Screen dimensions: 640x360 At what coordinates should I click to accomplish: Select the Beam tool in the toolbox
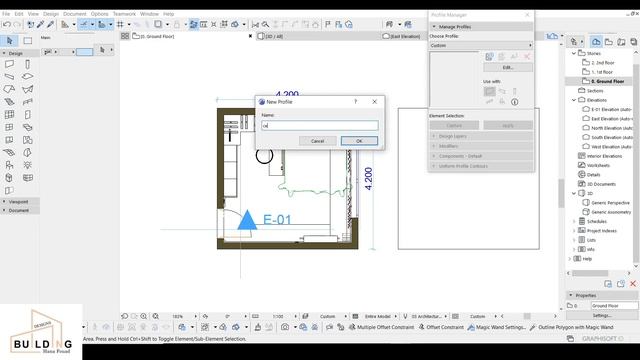(x=9, y=76)
